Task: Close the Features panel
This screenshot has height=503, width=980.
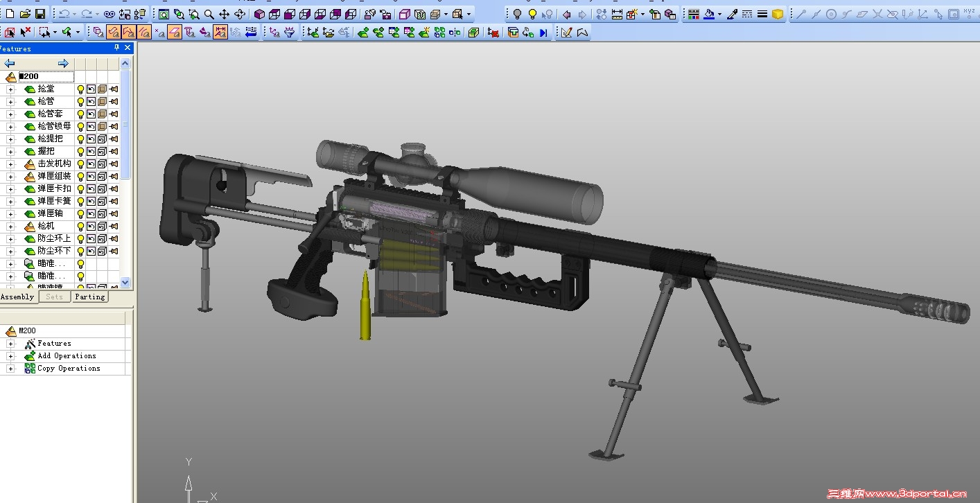Action: point(128,48)
